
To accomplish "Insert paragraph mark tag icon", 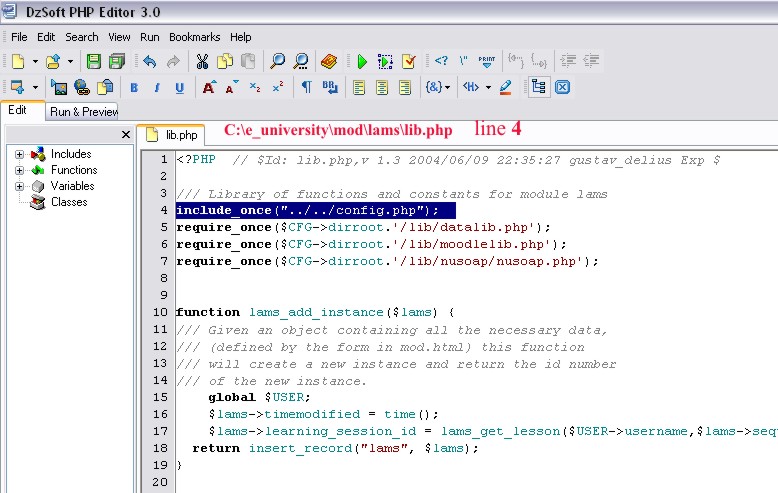I will [x=307, y=87].
